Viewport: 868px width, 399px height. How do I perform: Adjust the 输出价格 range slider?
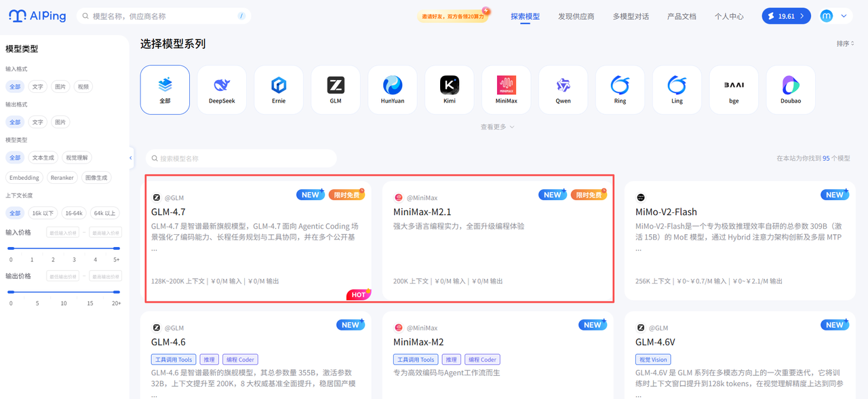click(x=64, y=292)
